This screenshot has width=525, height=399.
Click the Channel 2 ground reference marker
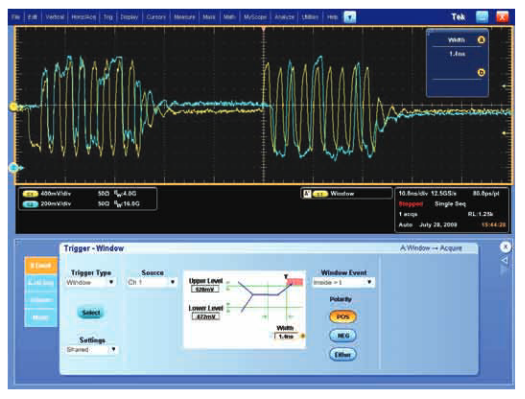click(14, 167)
